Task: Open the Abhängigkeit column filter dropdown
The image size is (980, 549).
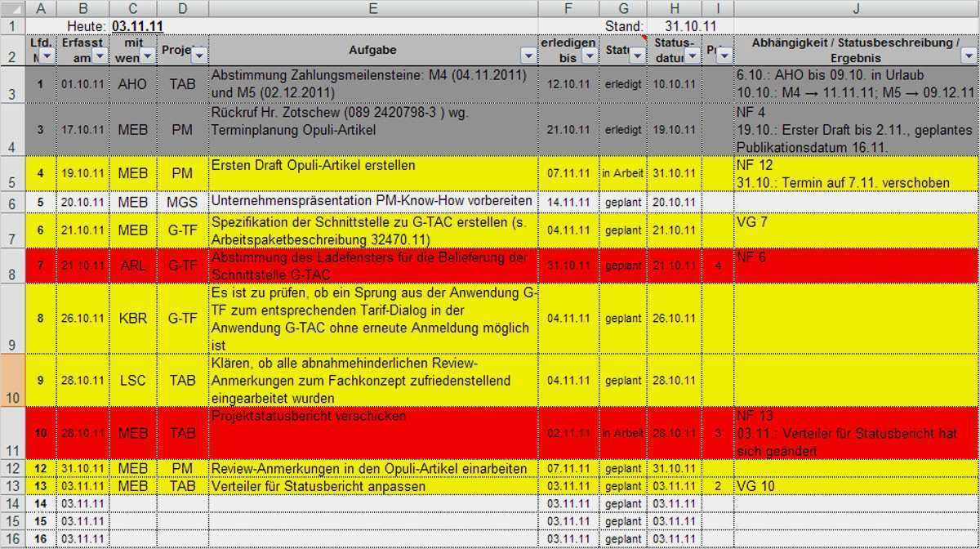Action: tap(968, 56)
